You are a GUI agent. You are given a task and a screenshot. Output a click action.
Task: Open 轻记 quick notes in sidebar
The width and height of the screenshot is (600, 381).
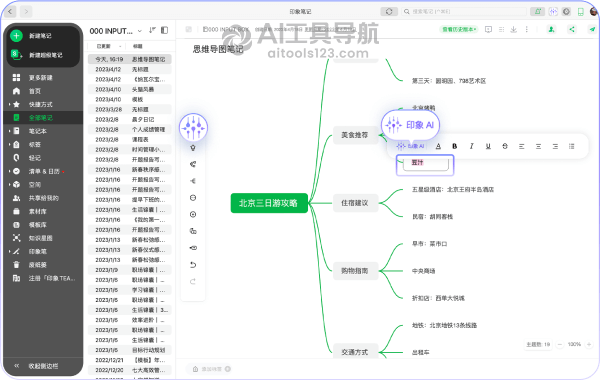[x=34, y=158]
